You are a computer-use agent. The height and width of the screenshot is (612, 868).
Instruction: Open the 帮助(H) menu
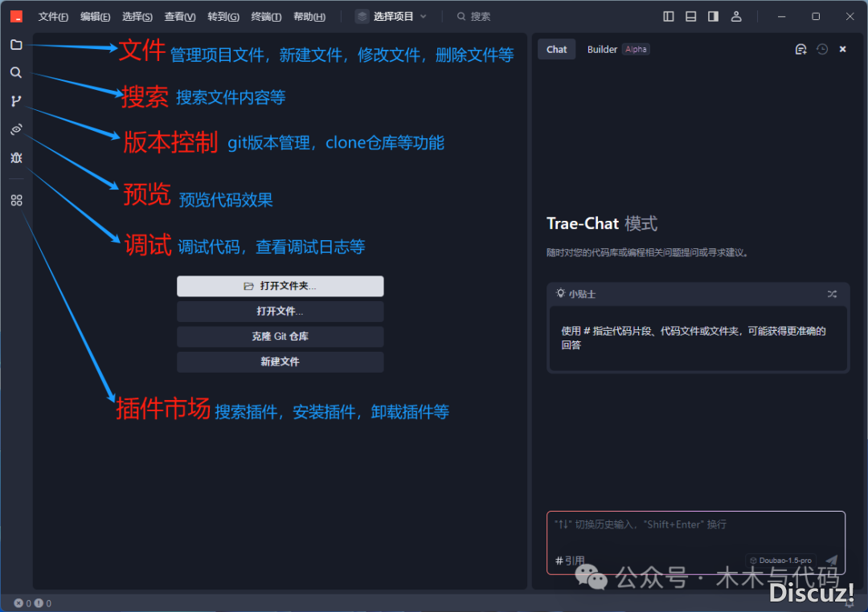tap(309, 17)
